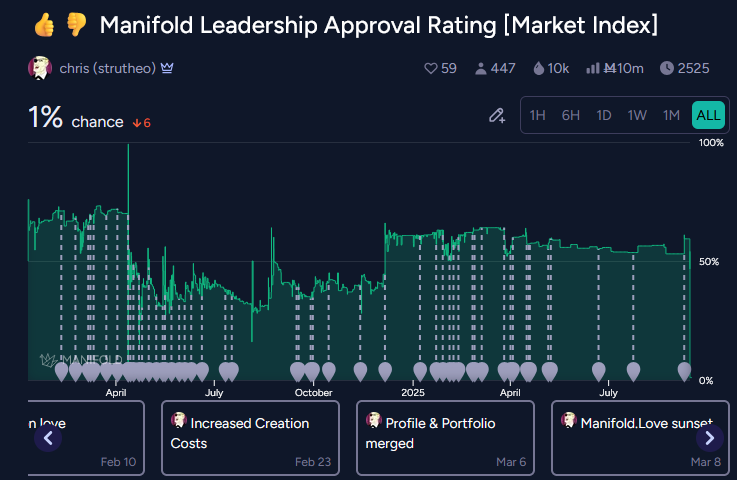Click the add annotation pencil icon
Image resolution: width=737 pixels, height=480 pixels.
pos(496,116)
